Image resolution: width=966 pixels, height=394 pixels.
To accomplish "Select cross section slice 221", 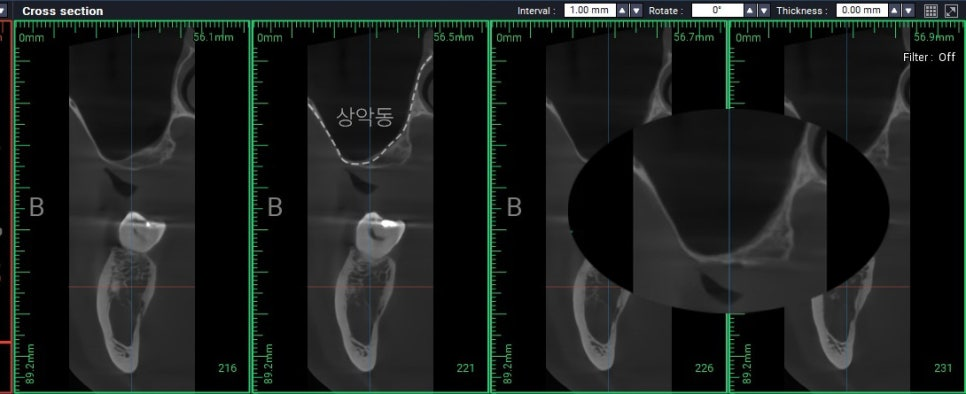I will pos(370,206).
